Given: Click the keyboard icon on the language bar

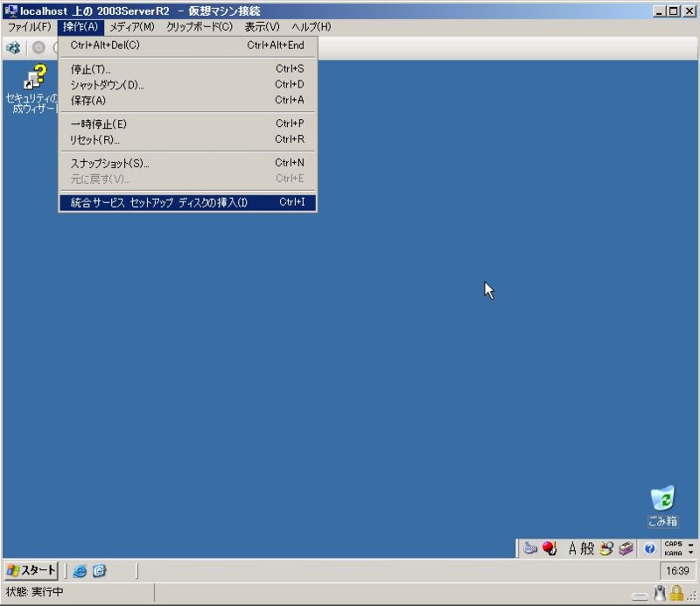Looking at the screenshot, I should point(528,547).
